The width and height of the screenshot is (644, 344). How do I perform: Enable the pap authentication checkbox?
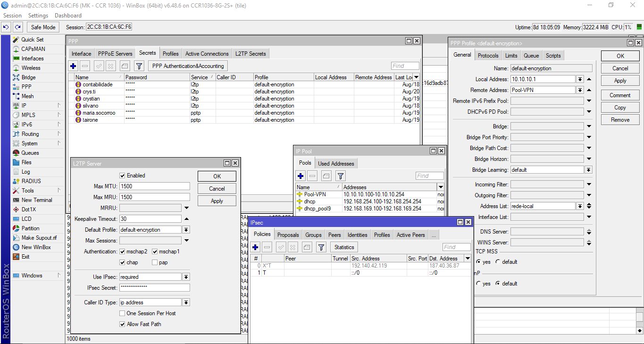tap(155, 262)
